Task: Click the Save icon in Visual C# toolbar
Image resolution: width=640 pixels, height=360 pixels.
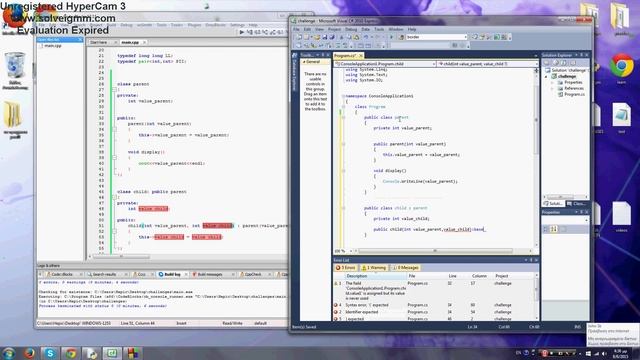Action: [324, 37]
